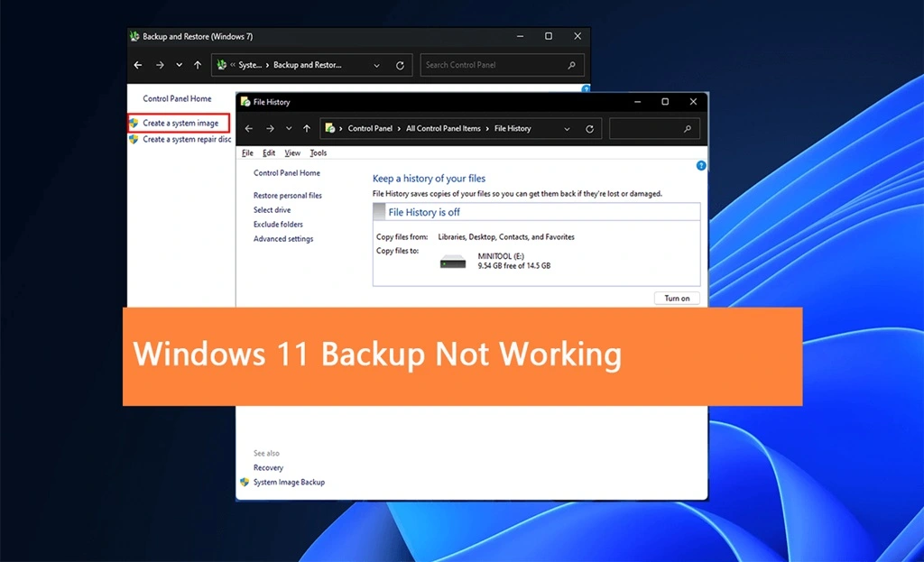
Task: Minimize the File History window
Action: pos(637,102)
